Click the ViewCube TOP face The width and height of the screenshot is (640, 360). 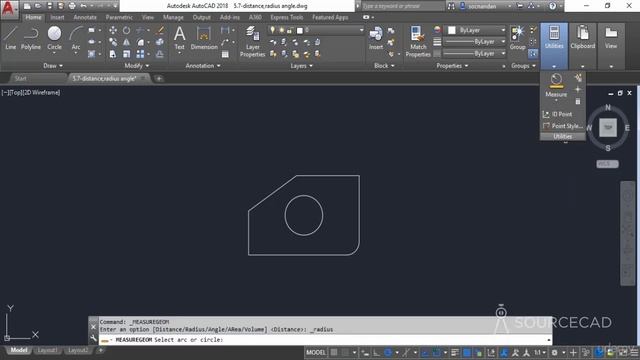(x=608, y=128)
